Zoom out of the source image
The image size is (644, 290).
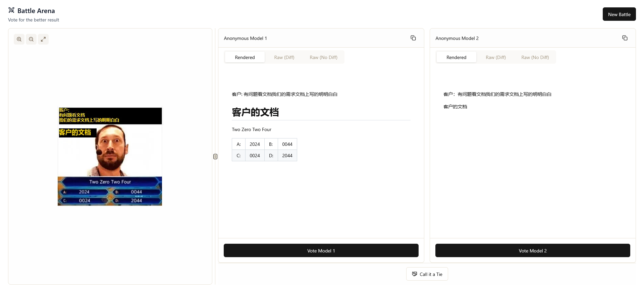tap(31, 39)
